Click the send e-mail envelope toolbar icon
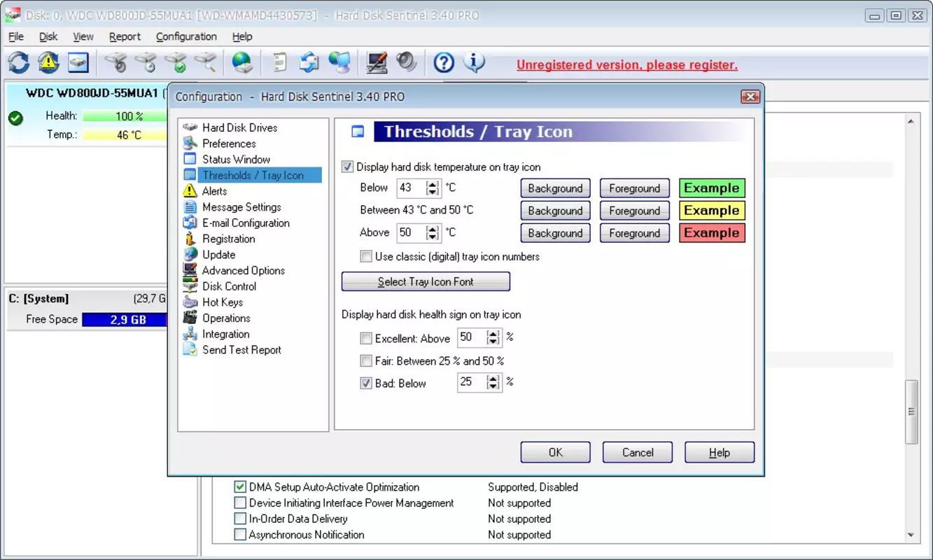Screen dimensions: 933x560 [x=309, y=62]
